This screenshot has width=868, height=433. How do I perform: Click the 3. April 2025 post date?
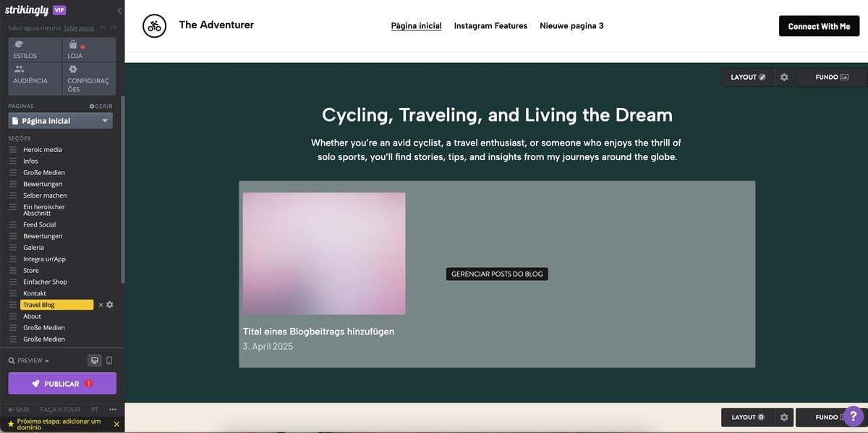(x=268, y=347)
